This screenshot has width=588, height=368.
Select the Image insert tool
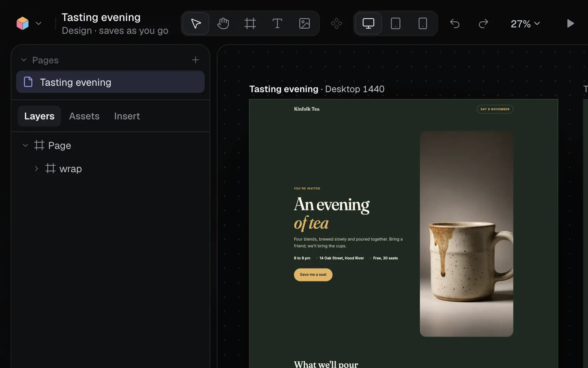(x=305, y=24)
